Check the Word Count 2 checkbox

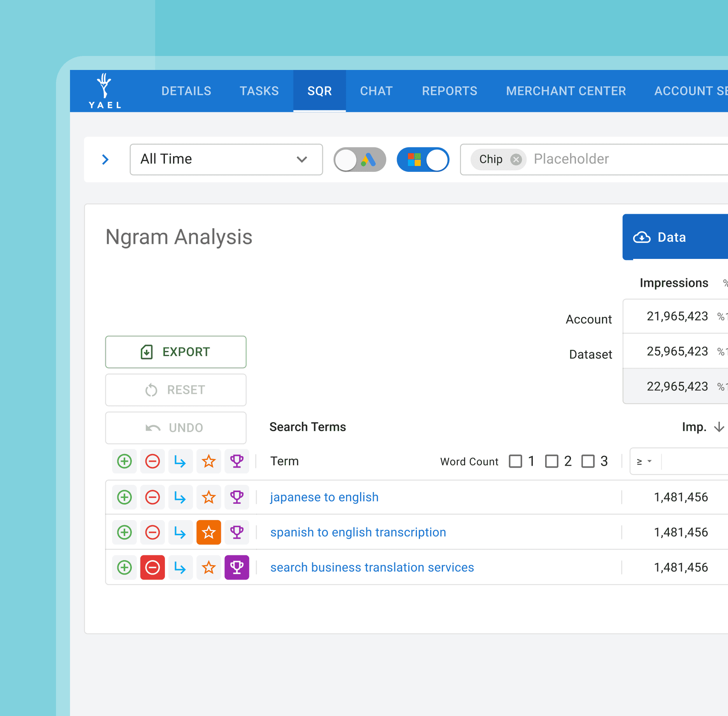(551, 461)
